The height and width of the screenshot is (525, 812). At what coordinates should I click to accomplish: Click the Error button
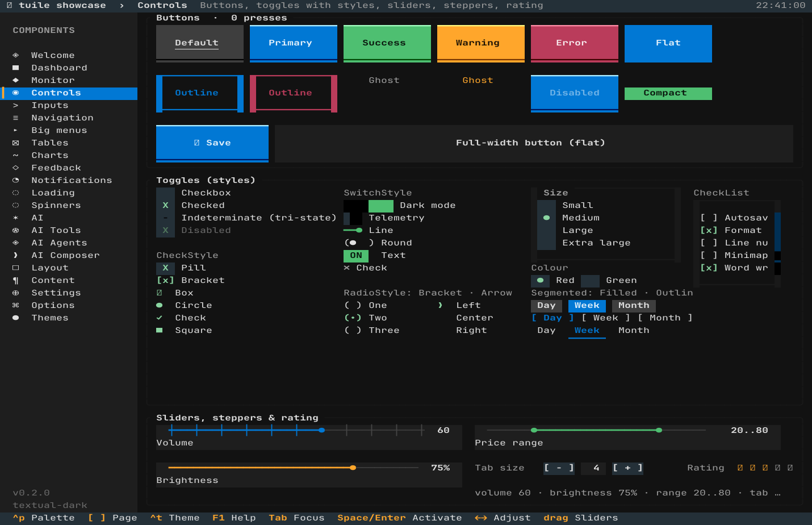click(575, 43)
